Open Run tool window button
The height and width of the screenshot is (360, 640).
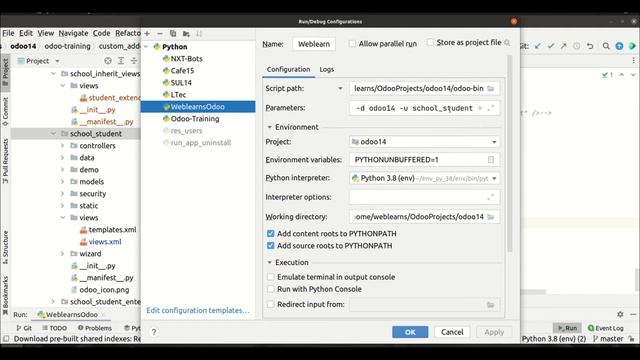pyautogui.click(x=567, y=328)
